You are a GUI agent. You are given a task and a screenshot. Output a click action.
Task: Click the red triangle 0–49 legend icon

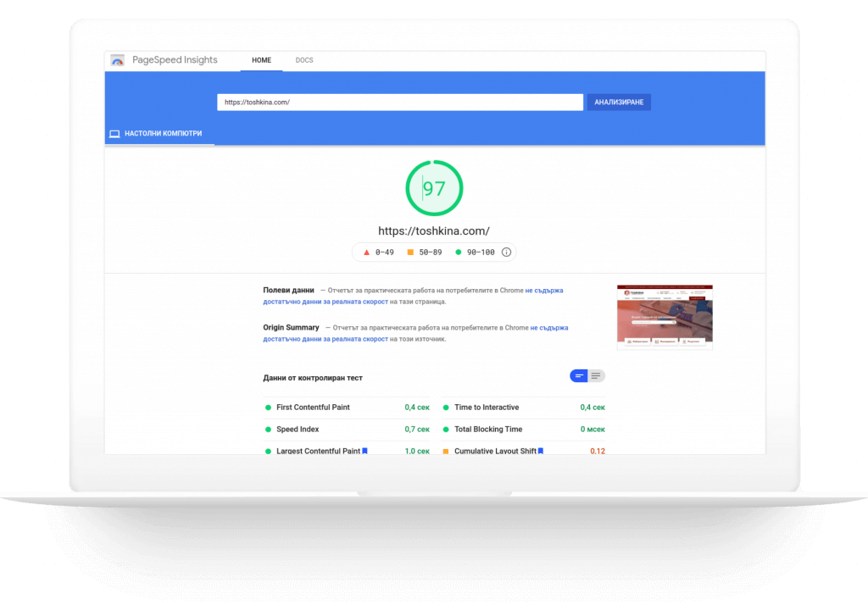pos(366,252)
